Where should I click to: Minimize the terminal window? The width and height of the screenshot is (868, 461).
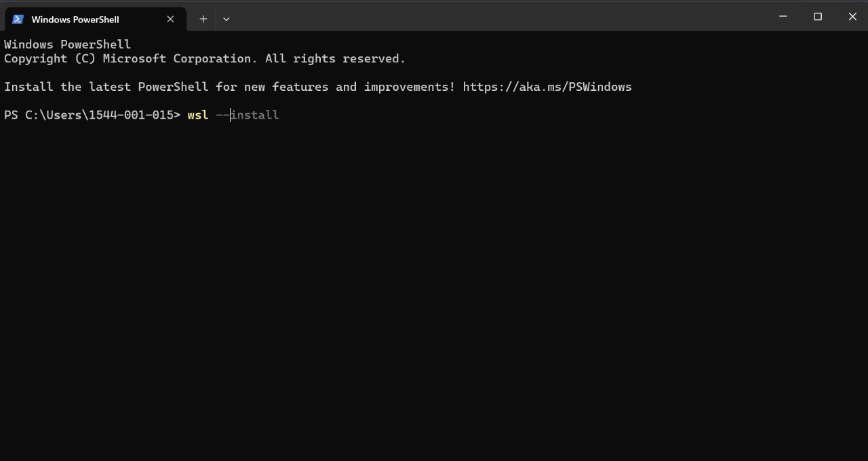point(783,16)
